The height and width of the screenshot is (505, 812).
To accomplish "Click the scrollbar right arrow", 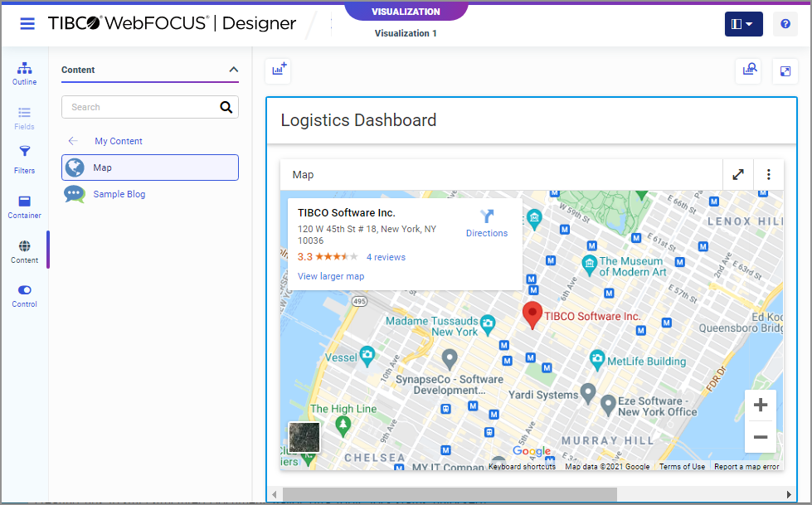I will pos(789,495).
